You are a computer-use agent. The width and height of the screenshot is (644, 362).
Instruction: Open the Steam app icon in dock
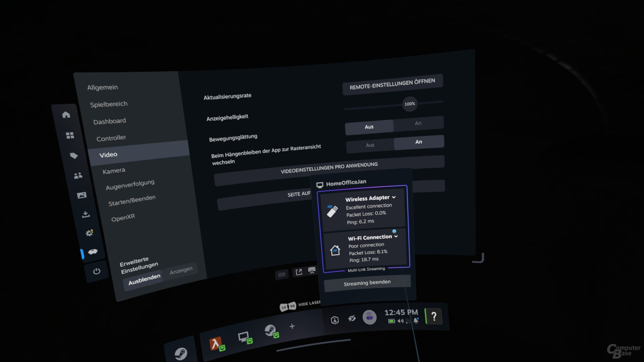pyautogui.click(x=271, y=331)
